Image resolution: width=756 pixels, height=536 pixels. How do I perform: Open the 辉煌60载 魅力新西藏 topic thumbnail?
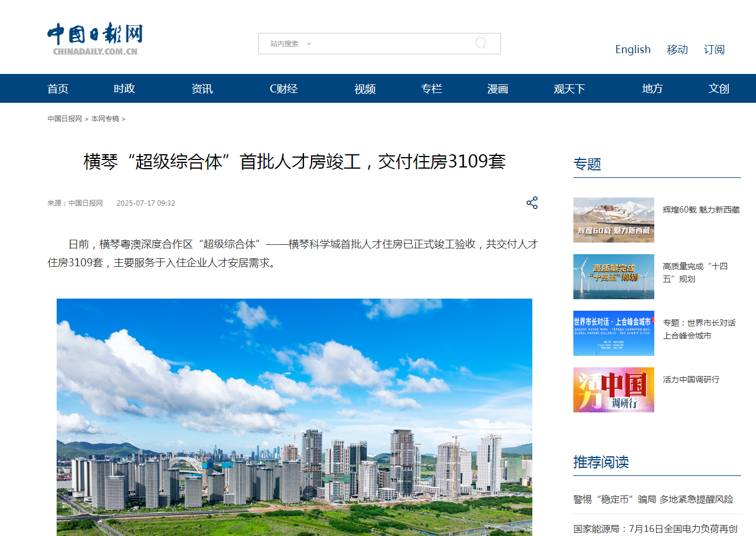click(613, 220)
